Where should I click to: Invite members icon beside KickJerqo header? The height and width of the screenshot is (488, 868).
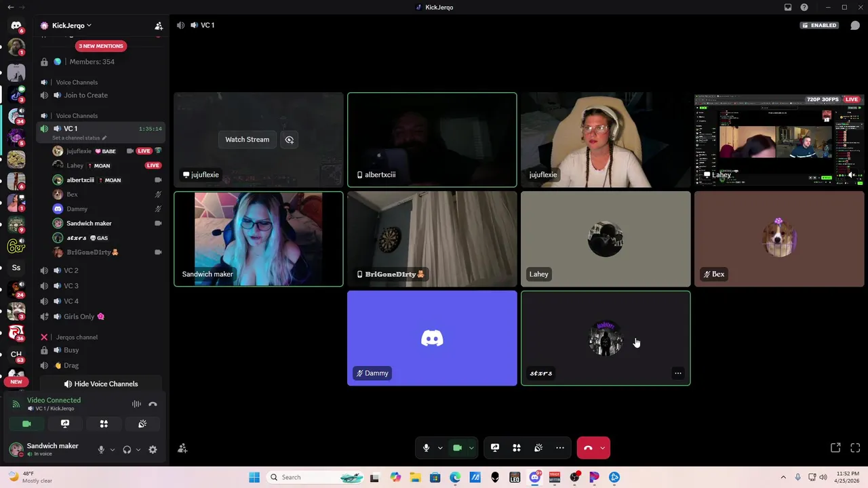point(159,26)
